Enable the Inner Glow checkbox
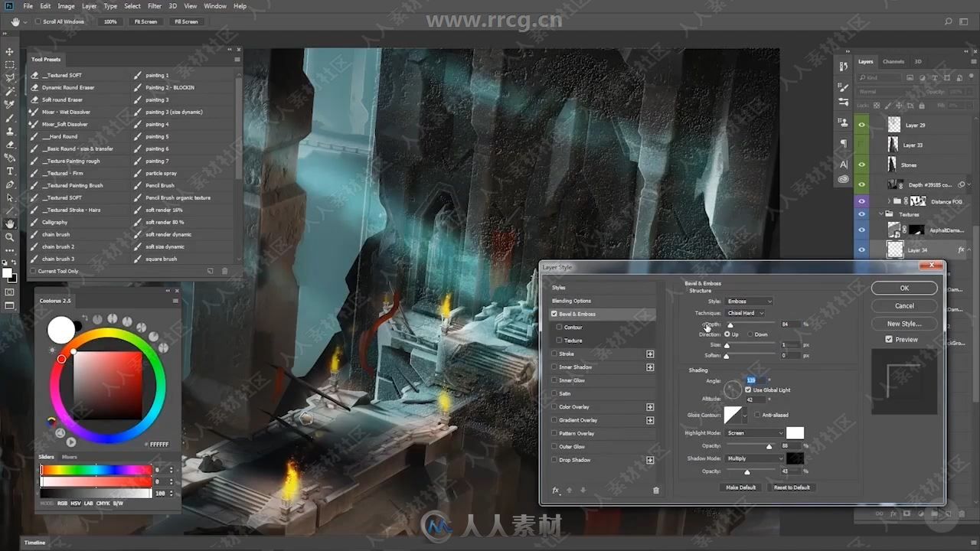980x551 pixels. click(x=554, y=380)
